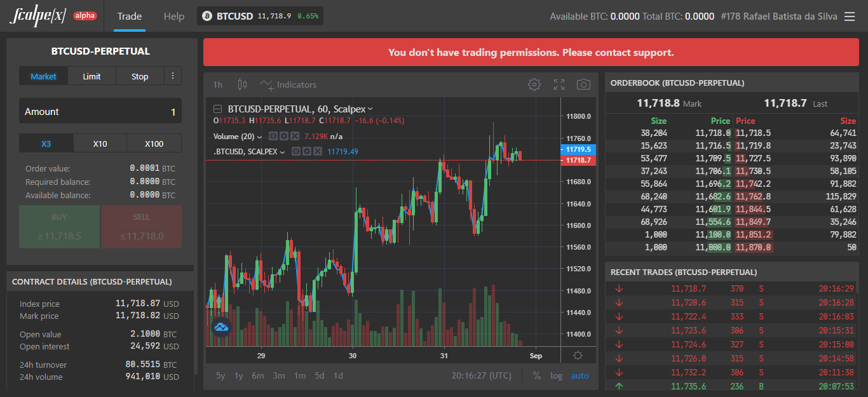Set chart range to 1d
The height and width of the screenshot is (397, 868).
[x=339, y=375]
